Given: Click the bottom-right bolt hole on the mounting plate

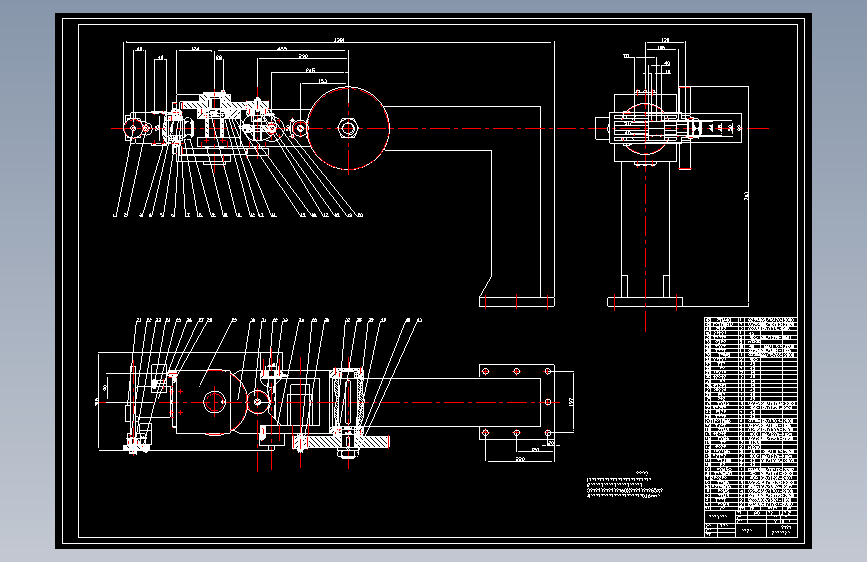Looking at the screenshot, I should [x=547, y=433].
